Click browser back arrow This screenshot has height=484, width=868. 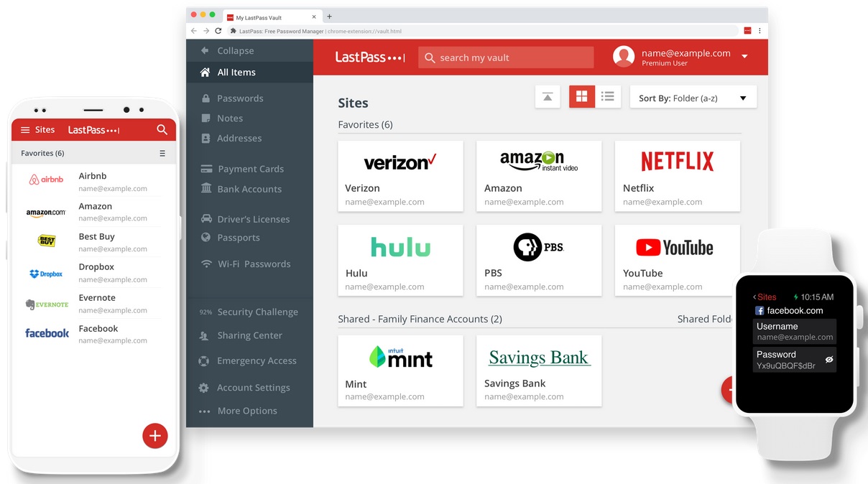194,31
